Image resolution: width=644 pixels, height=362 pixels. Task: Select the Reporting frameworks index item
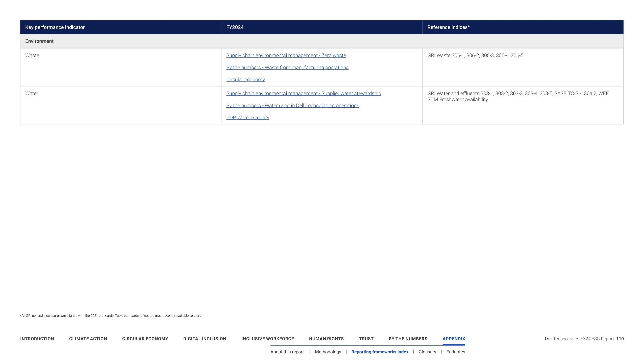pyautogui.click(x=380, y=352)
